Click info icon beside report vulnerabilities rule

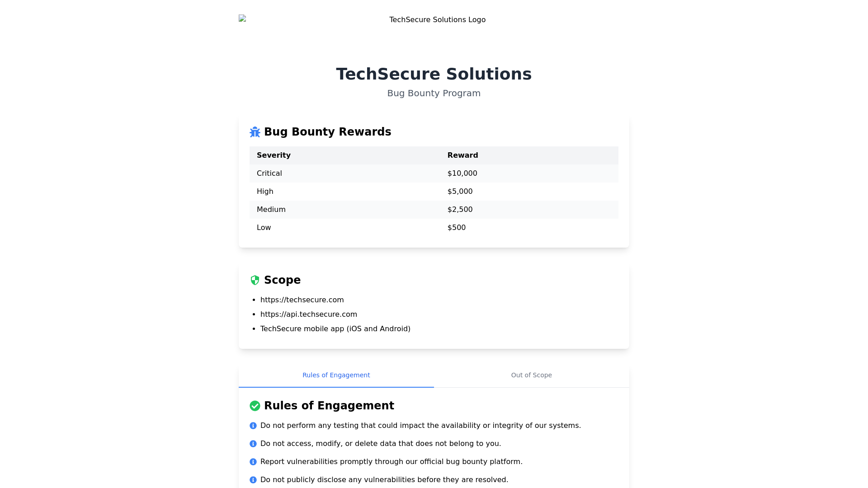point(253,462)
